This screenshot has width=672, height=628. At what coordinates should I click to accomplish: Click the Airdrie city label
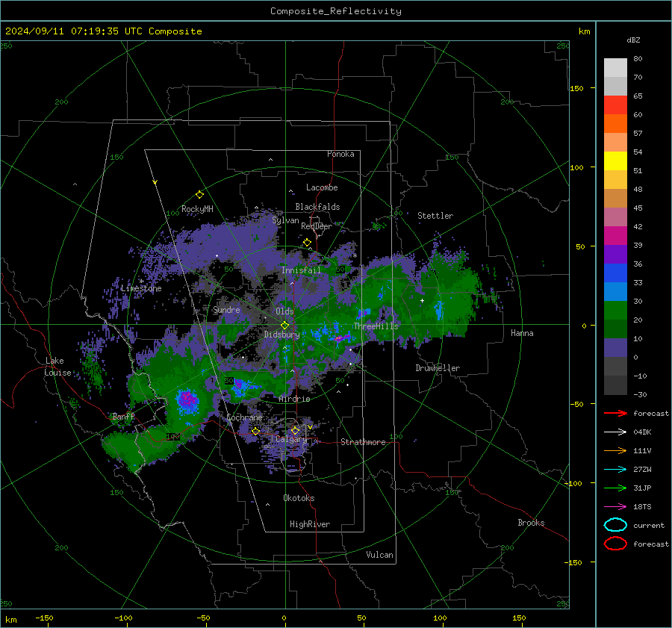[x=294, y=399]
